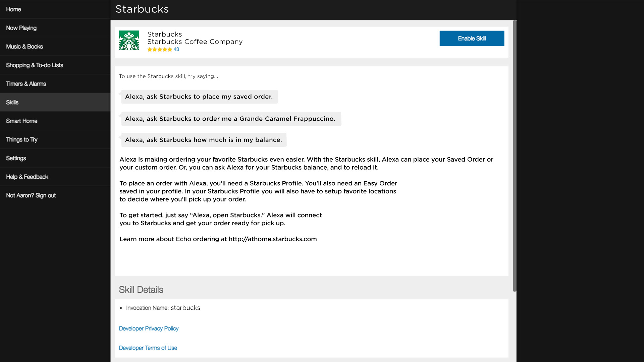Click the 'how much is in my balance' phrase
Image resolution: width=644 pixels, height=362 pixels.
coord(204,140)
